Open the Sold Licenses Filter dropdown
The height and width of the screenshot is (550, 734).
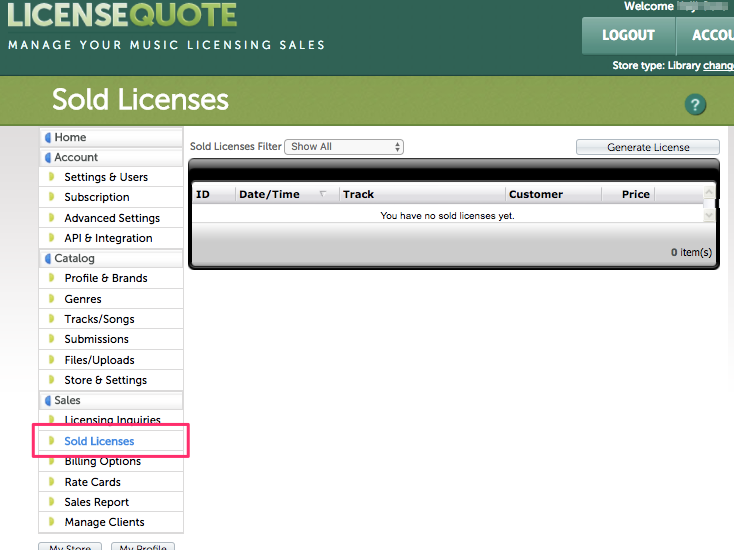tap(344, 147)
